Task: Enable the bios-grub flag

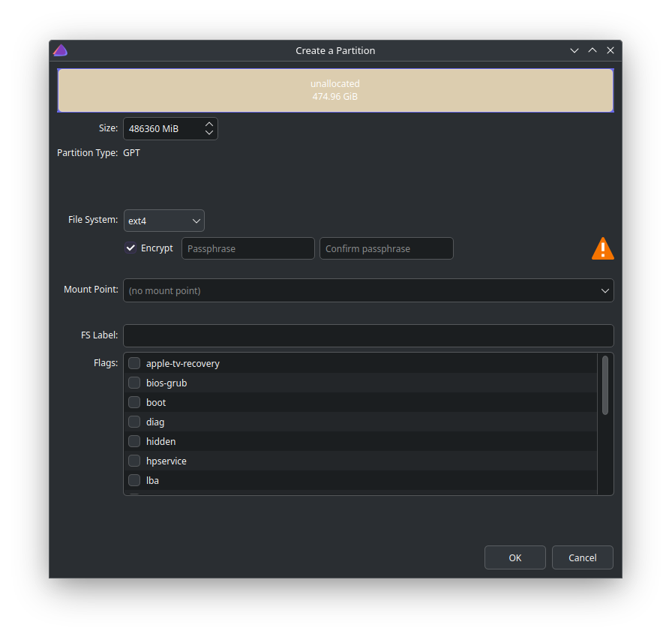Action: (134, 383)
